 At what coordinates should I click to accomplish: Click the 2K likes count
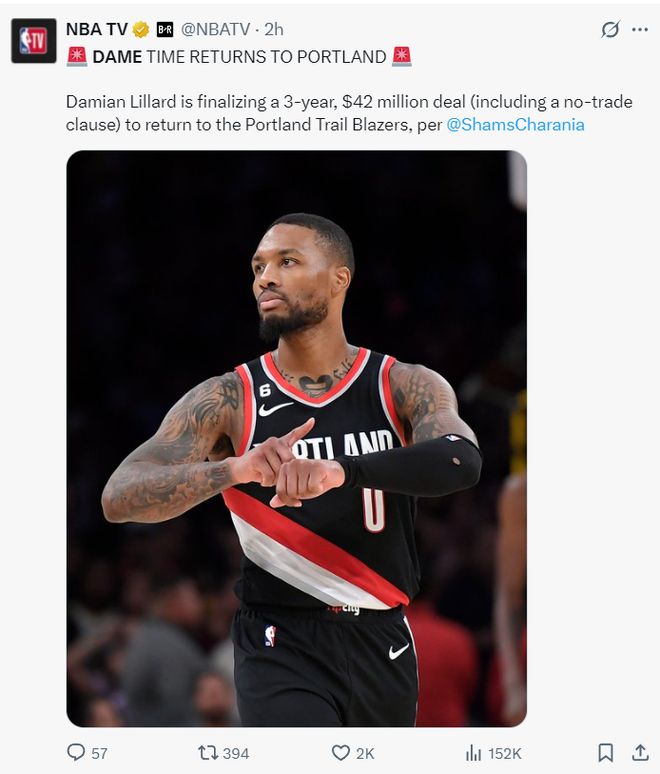365,753
